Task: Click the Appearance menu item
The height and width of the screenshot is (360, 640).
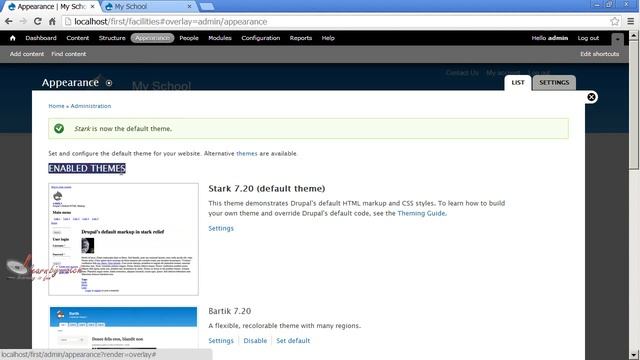Action: (x=152, y=38)
